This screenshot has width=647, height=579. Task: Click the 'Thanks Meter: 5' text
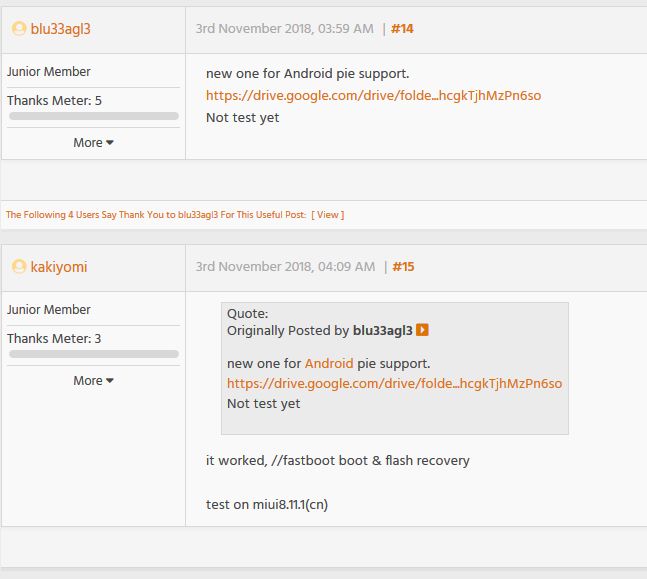[54, 101]
